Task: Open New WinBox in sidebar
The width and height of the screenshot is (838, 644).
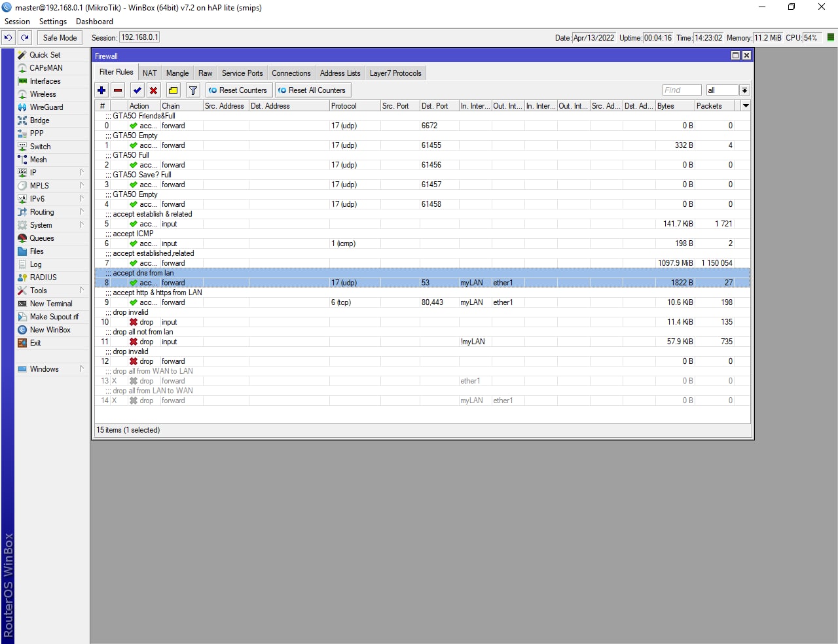Action: pos(52,330)
